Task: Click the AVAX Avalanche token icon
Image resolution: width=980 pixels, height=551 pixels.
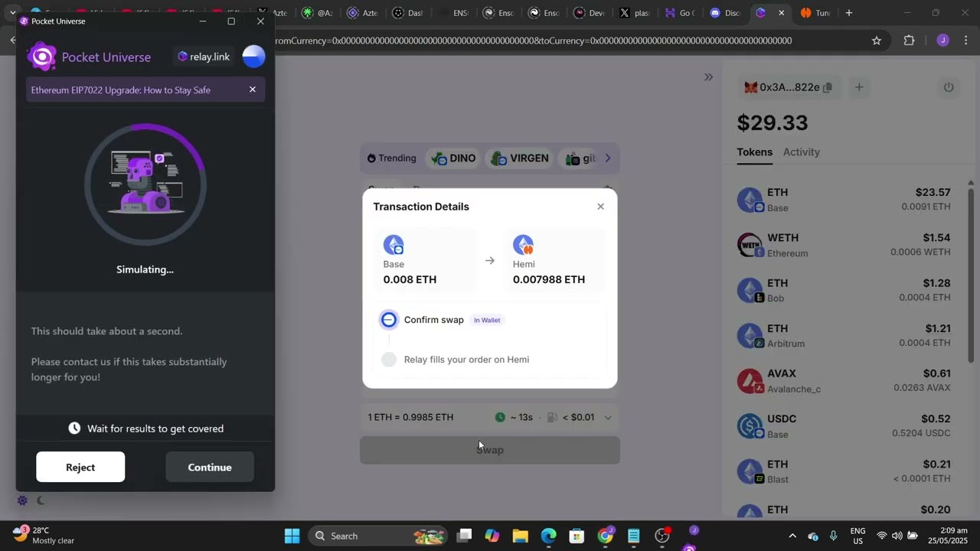Action: pyautogui.click(x=750, y=381)
